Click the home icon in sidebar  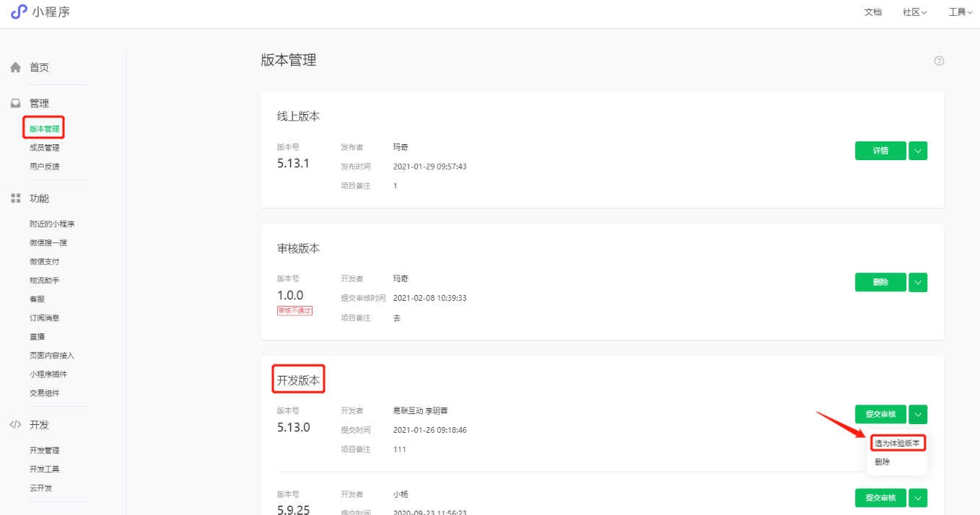click(x=15, y=67)
